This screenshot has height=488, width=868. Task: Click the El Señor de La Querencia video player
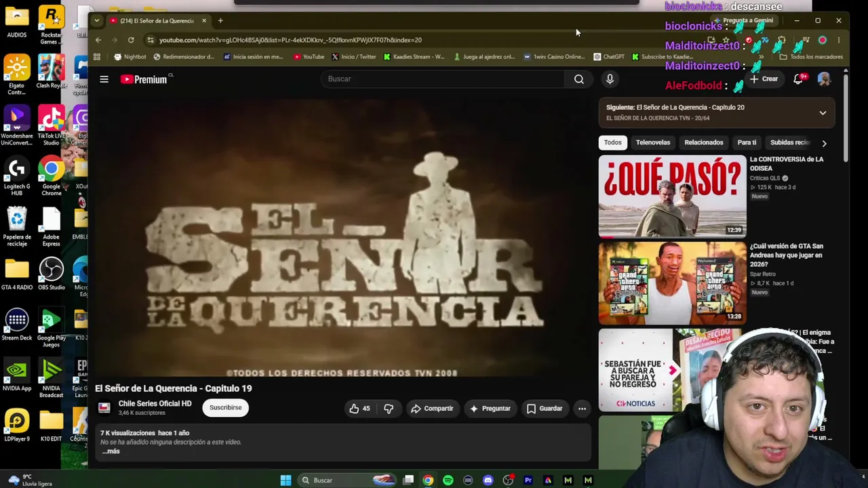pos(342,238)
